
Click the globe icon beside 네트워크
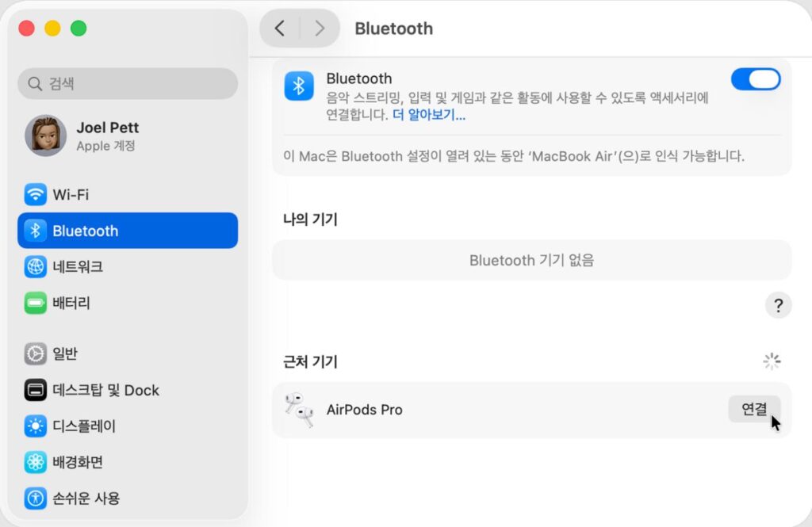point(35,266)
